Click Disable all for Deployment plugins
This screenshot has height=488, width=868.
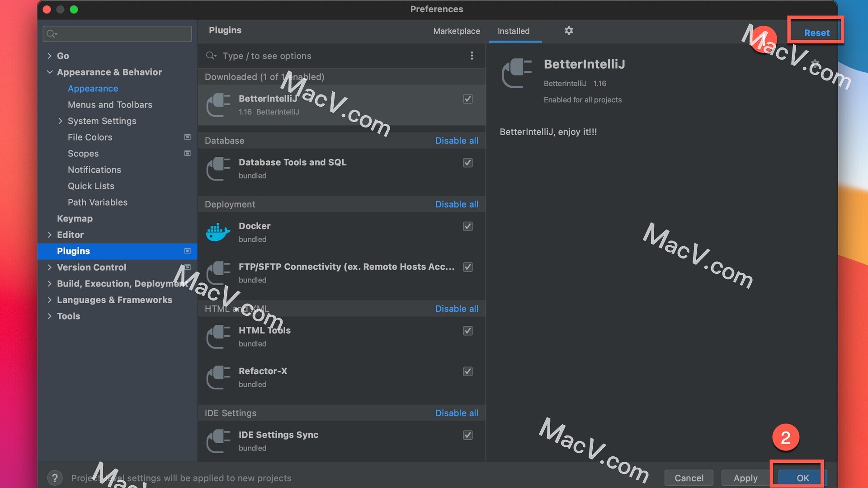click(457, 204)
